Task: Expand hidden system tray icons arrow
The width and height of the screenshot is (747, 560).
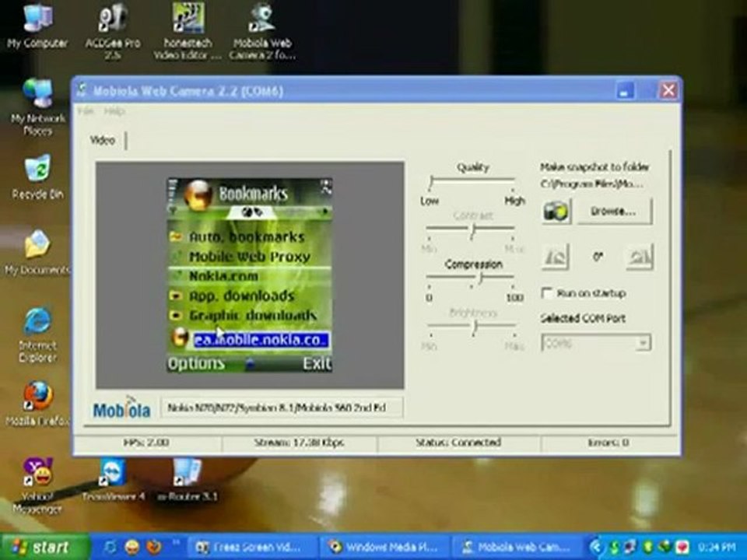Action: 596,547
